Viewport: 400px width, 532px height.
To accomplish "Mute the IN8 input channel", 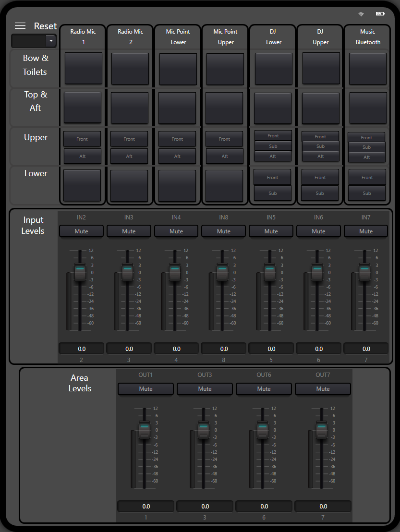I will pos(223,231).
